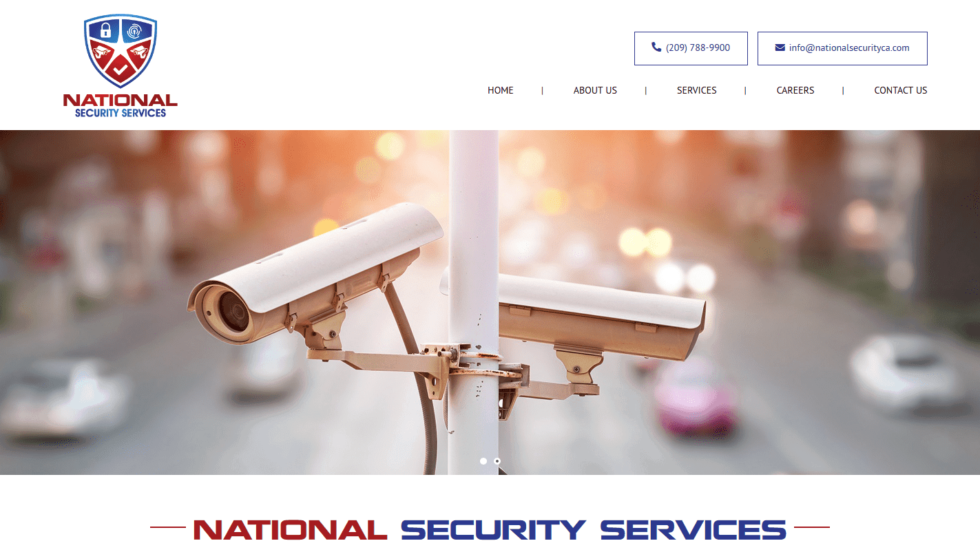Switch to the second carousel slide dot

point(497,461)
